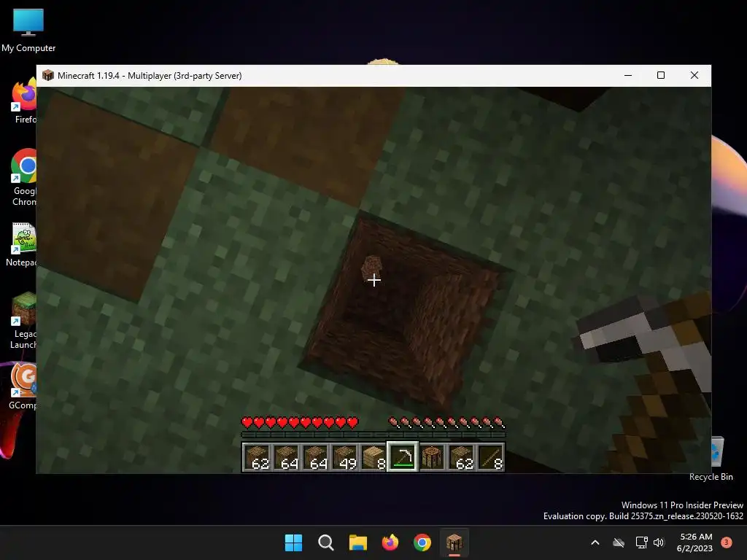Click the experience bar above the hotbar
Image resolution: width=747 pixels, height=560 pixels.
point(373,435)
